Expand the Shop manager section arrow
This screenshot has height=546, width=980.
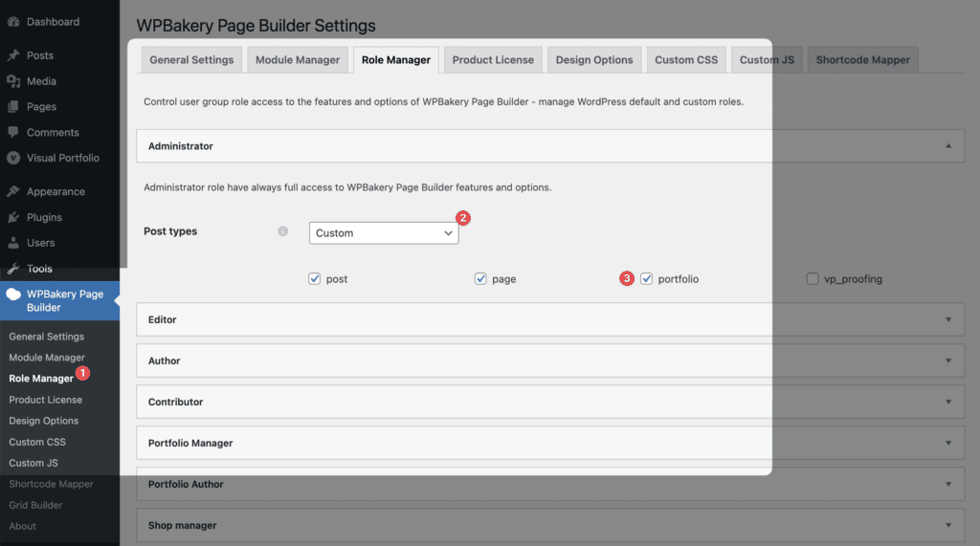948,526
